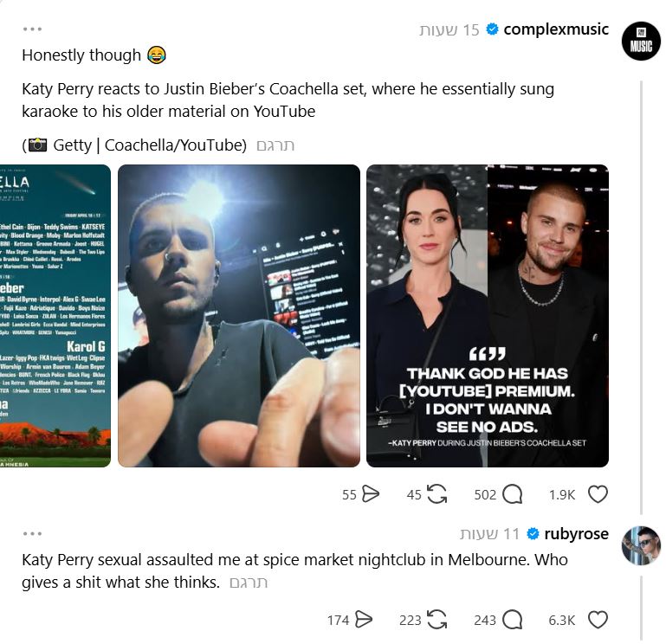Like the complexmusic post with heart icon

[x=598, y=494]
